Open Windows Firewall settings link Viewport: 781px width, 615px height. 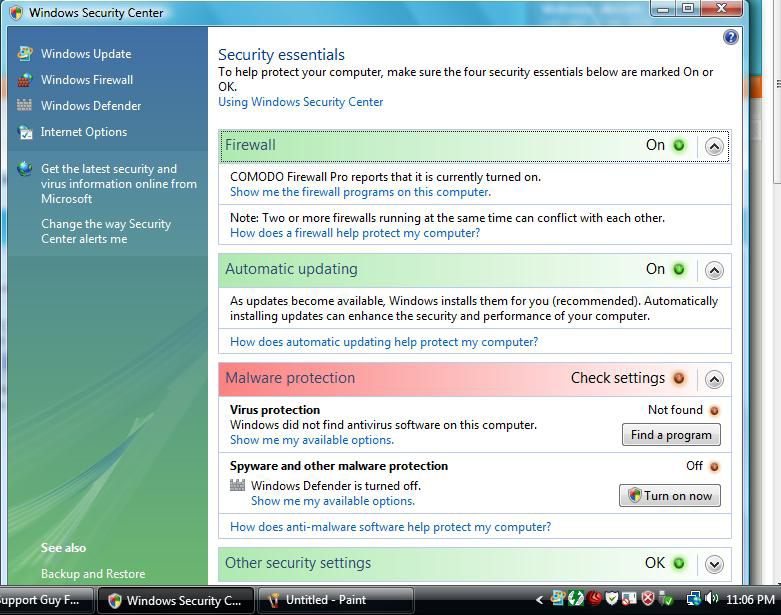[x=87, y=80]
